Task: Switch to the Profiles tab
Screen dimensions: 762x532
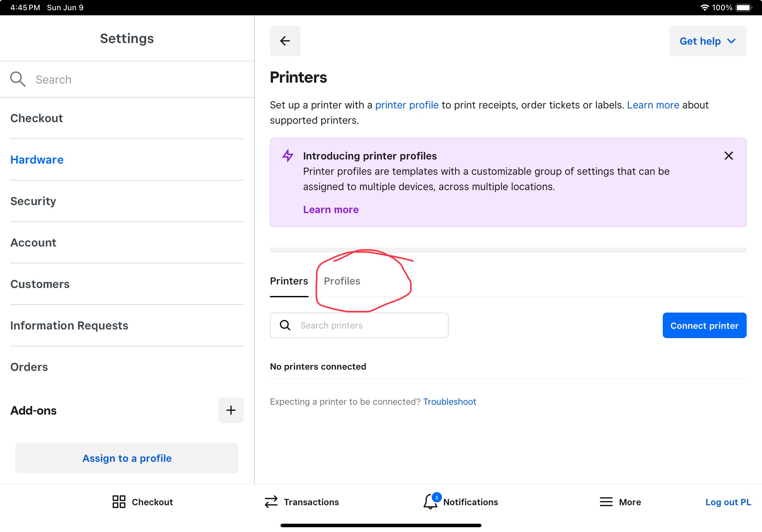Action: click(x=342, y=281)
